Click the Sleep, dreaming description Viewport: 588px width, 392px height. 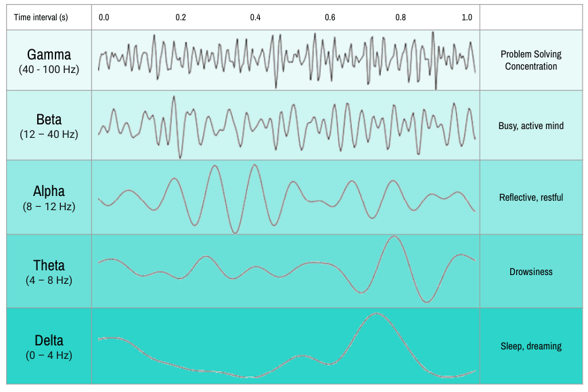pyautogui.click(x=531, y=346)
